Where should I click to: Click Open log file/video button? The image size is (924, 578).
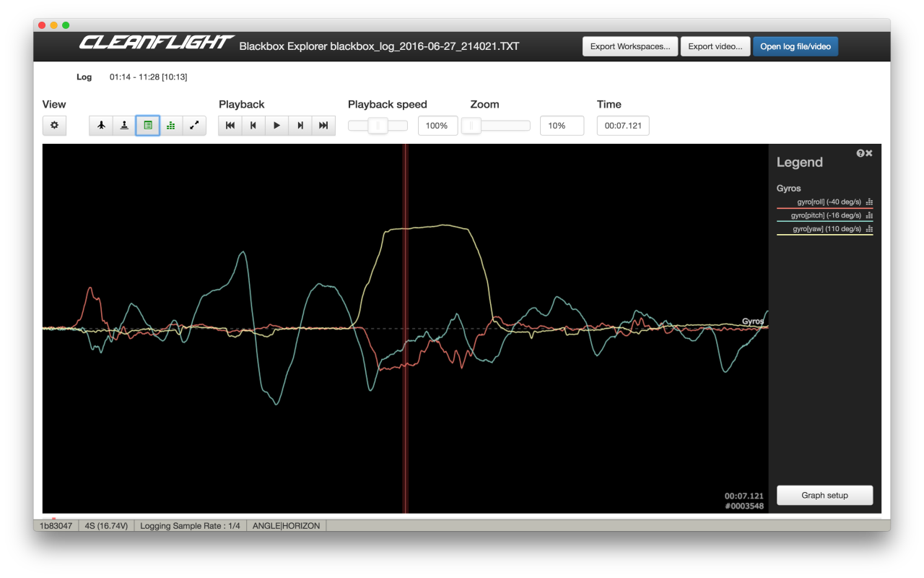pos(795,46)
